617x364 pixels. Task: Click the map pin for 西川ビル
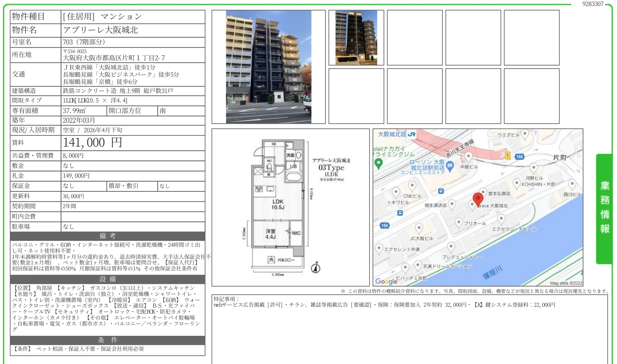572,184
